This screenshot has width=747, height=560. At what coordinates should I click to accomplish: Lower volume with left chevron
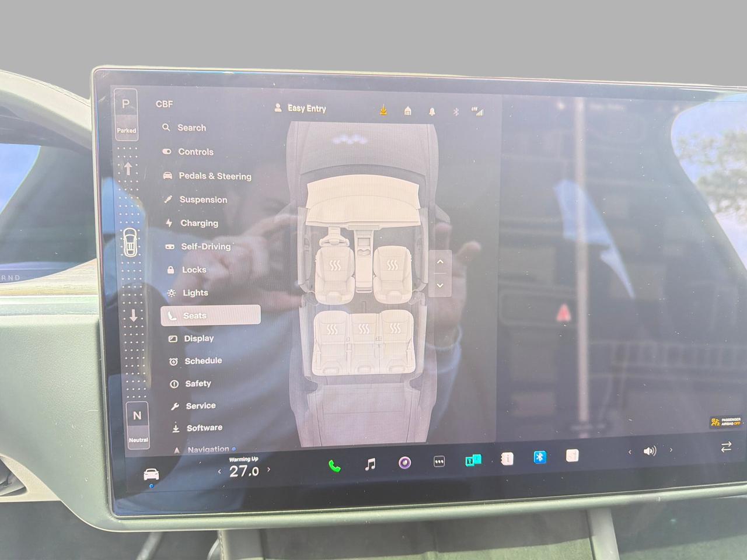point(630,452)
